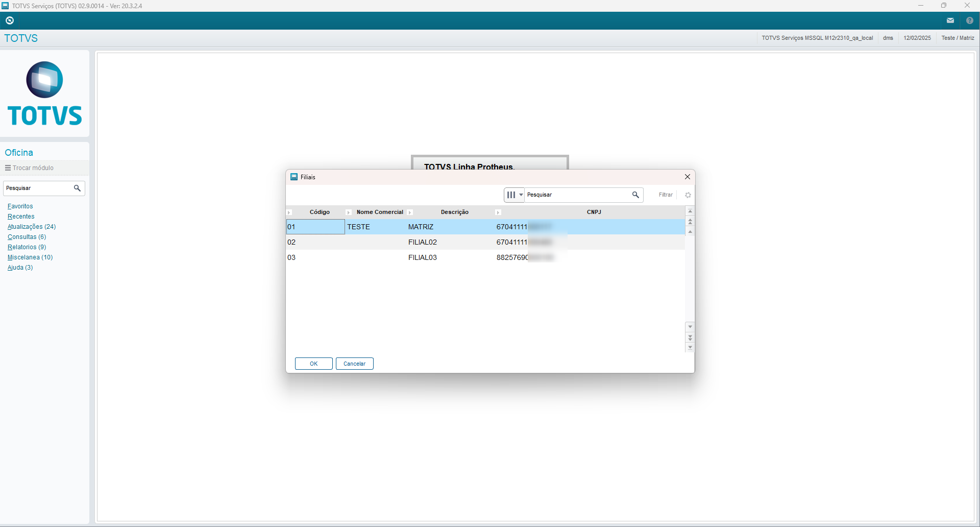Image resolution: width=980 pixels, height=527 pixels.
Task: Click the dms user label
Action: 888,38
